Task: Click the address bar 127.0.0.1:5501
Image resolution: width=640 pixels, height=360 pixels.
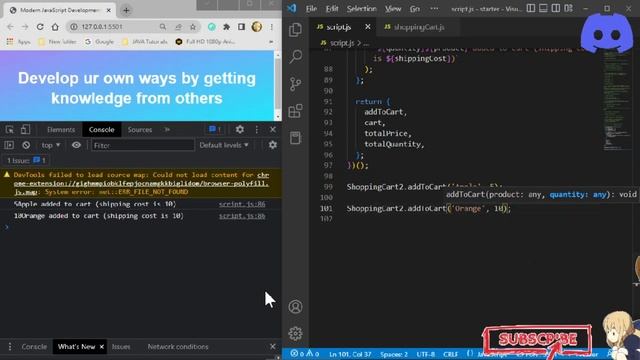Action: [x=102, y=27]
